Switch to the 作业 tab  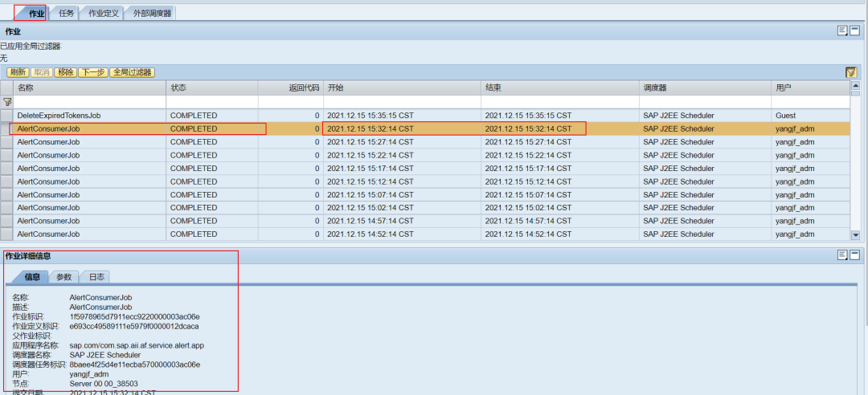point(36,14)
